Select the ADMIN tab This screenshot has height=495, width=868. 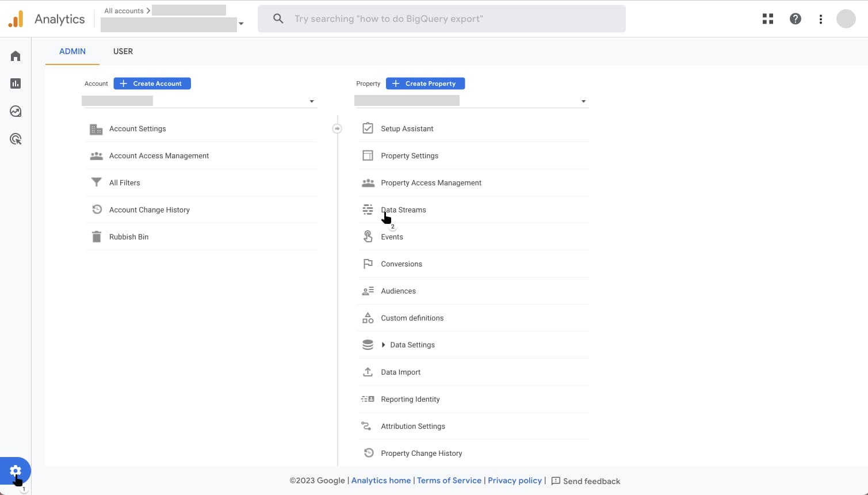coord(72,51)
